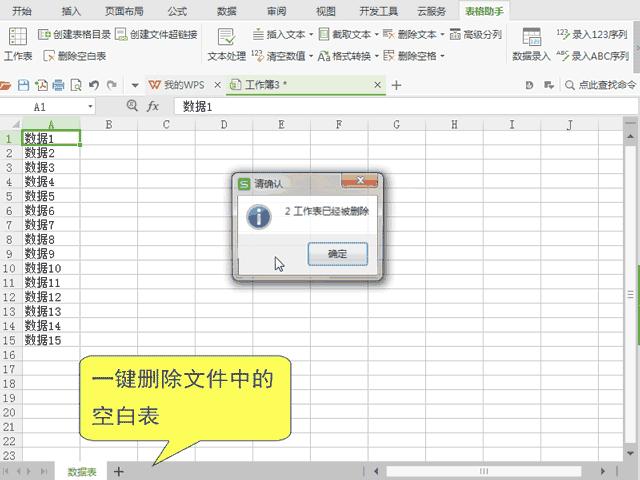Image resolution: width=640 pixels, height=480 pixels.
Task: Click the undo arrow icon
Action: [x=94, y=85]
